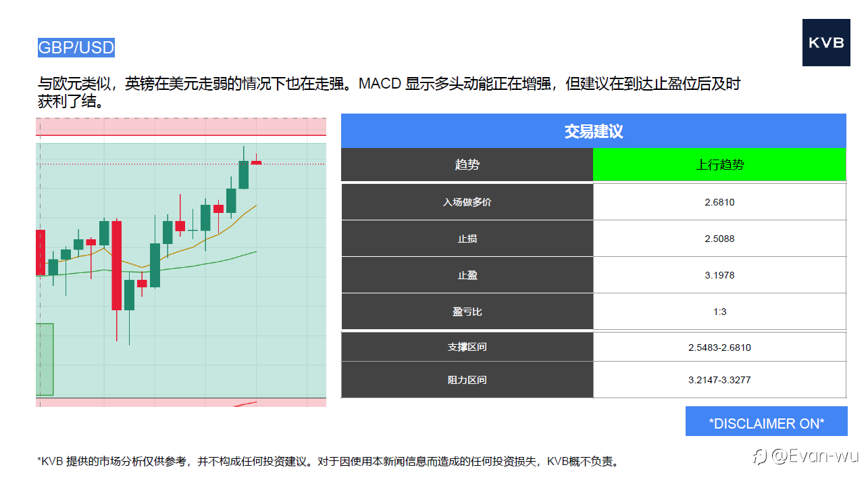The width and height of the screenshot is (868, 484).
Task: Click the 止盈 label cell
Action: (467, 275)
